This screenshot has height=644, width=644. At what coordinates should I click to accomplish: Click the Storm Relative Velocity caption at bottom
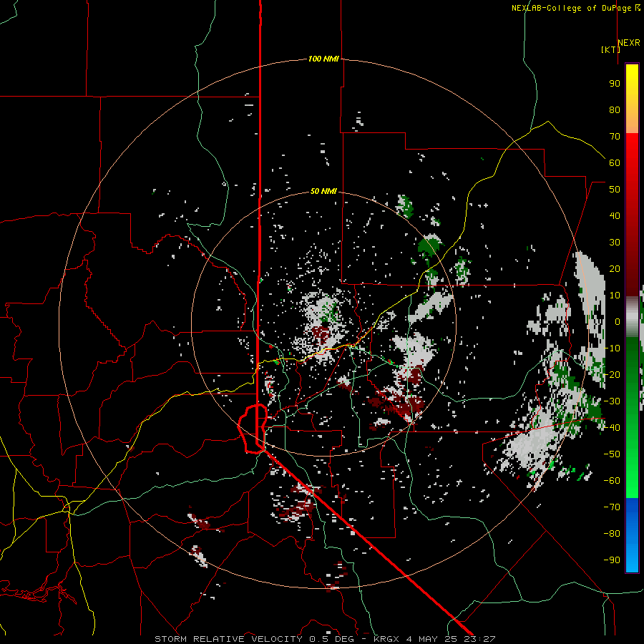(326, 639)
